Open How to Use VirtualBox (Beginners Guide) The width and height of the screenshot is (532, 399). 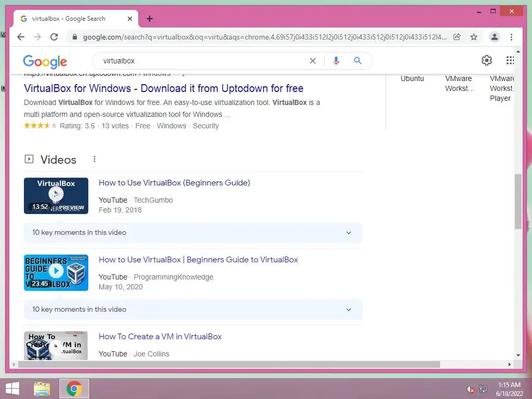pos(175,182)
